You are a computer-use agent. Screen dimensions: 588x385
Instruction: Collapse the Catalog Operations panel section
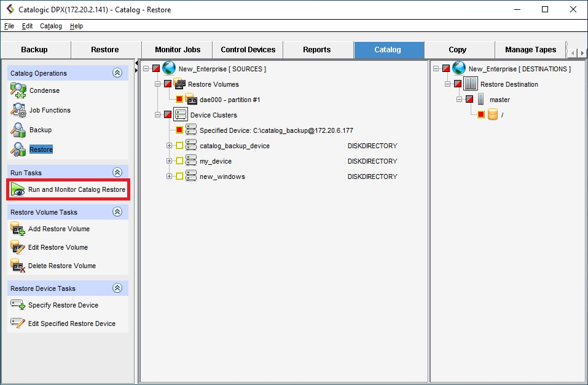117,73
